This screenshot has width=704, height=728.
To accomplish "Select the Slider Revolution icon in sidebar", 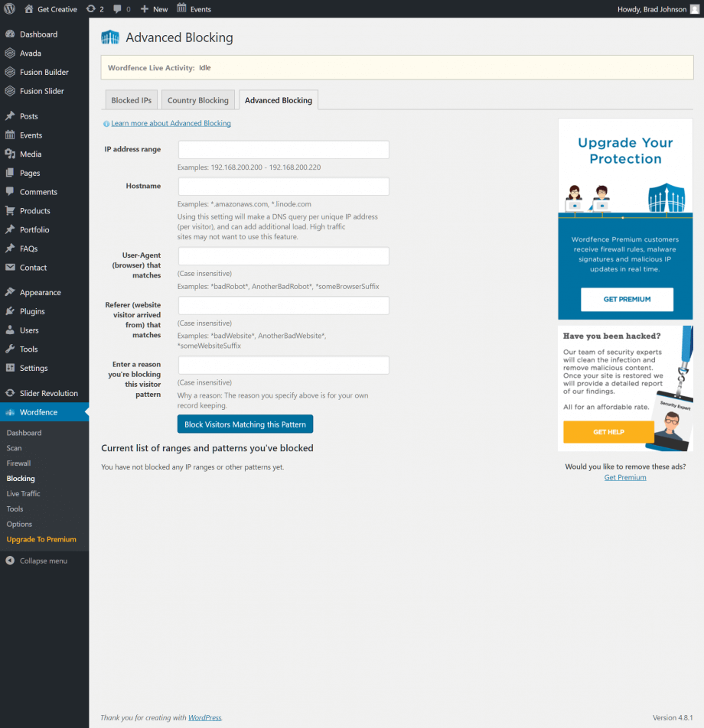I will (x=11, y=393).
